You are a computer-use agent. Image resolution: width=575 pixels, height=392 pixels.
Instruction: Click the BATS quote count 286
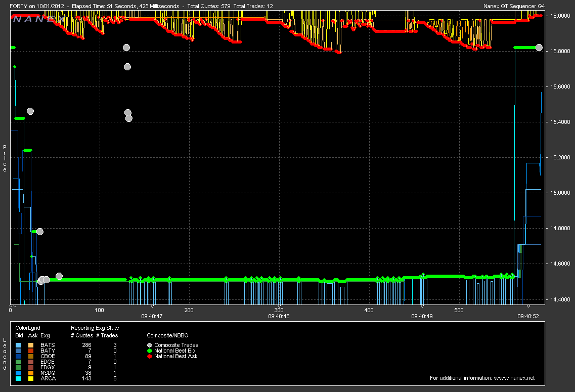click(86, 345)
